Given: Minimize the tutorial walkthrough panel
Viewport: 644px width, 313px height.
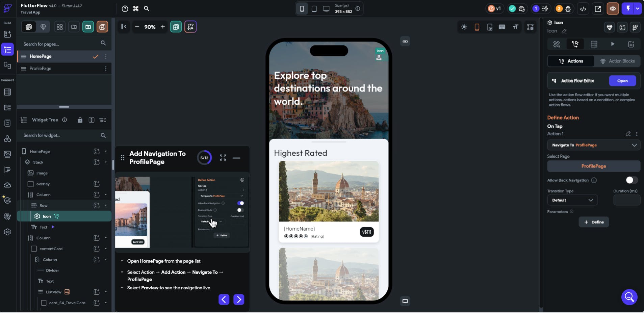Looking at the screenshot, I should click(x=236, y=158).
